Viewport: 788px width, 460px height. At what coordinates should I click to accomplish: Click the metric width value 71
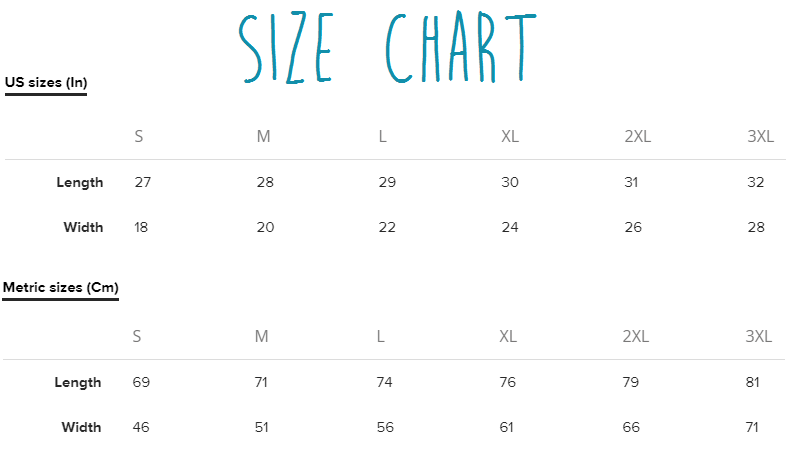coord(753,427)
